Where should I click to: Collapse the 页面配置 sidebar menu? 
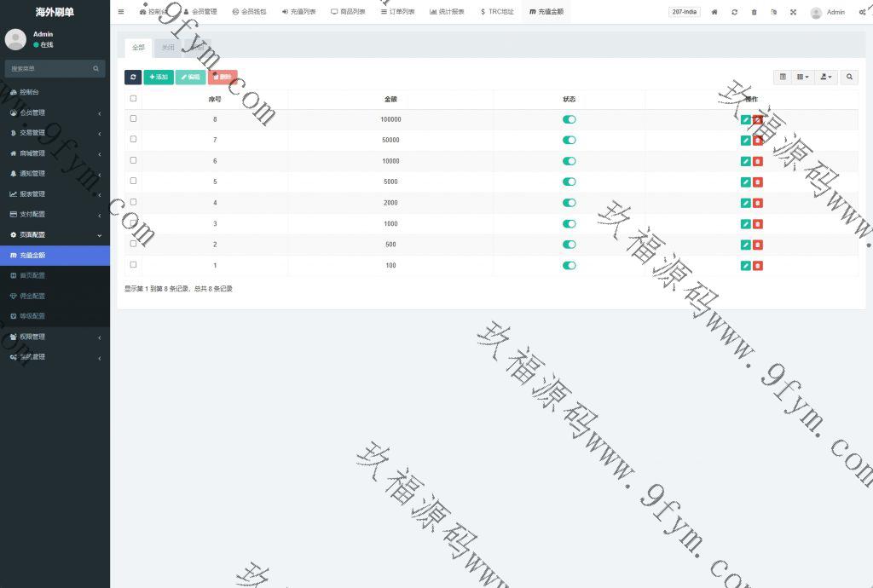(x=55, y=234)
